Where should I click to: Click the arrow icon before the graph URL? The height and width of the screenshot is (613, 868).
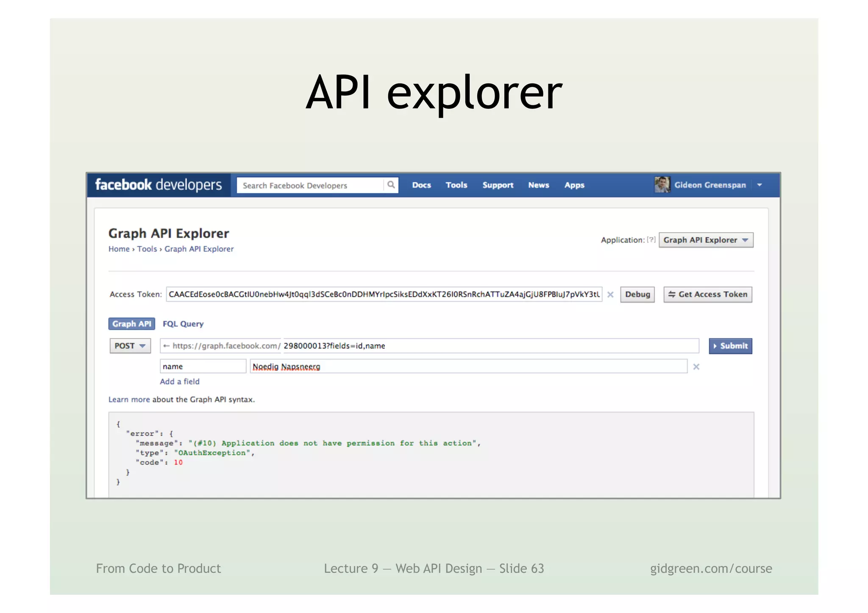coord(166,346)
